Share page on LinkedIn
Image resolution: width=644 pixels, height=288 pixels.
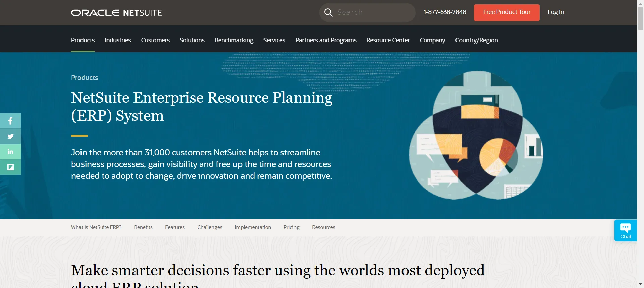10,152
